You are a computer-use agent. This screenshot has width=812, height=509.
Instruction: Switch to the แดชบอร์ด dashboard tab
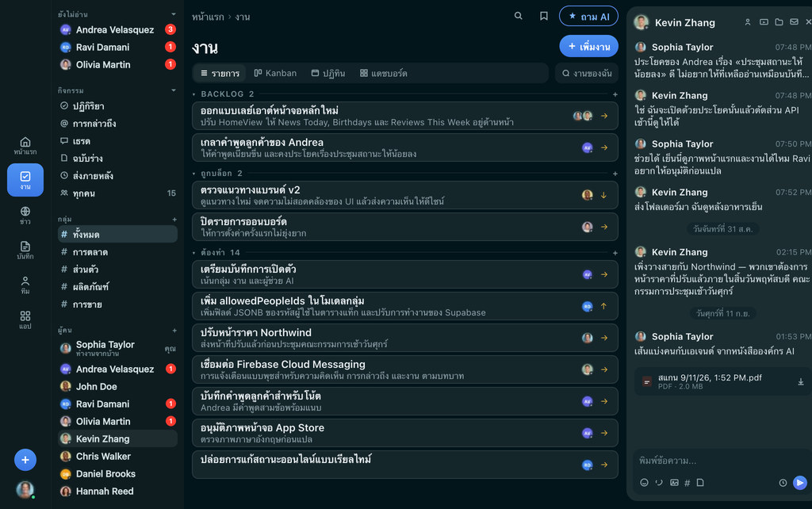coord(384,74)
